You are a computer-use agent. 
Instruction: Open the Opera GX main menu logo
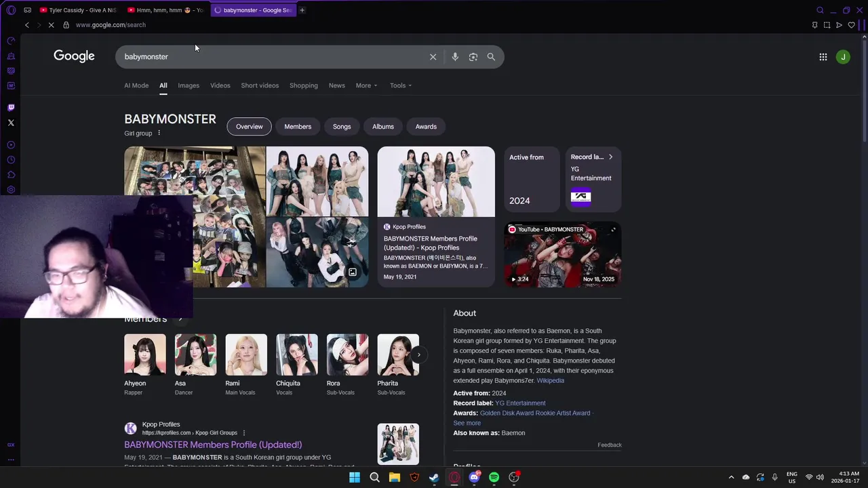pos(11,10)
